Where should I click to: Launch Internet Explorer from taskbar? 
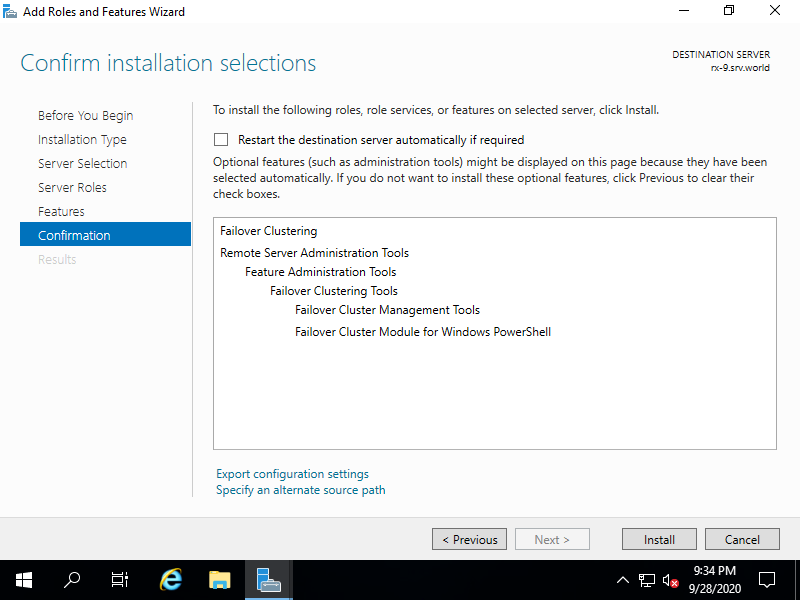click(x=171, y=580)
